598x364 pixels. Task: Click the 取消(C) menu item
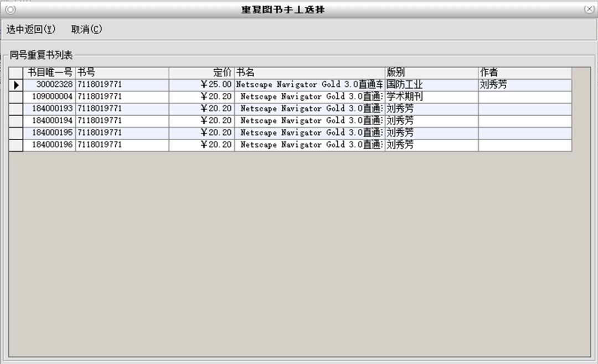coord(86,29)
